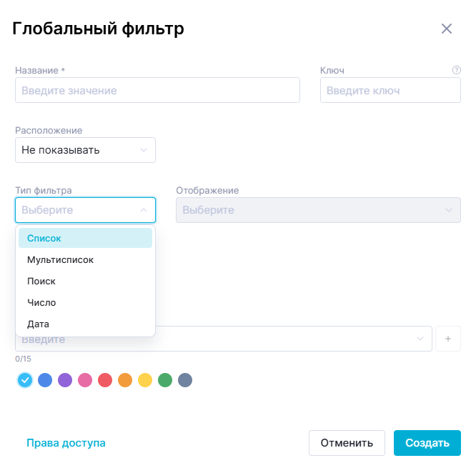
Task: Choose the red color circle
Action: click(x=105, y=380)
